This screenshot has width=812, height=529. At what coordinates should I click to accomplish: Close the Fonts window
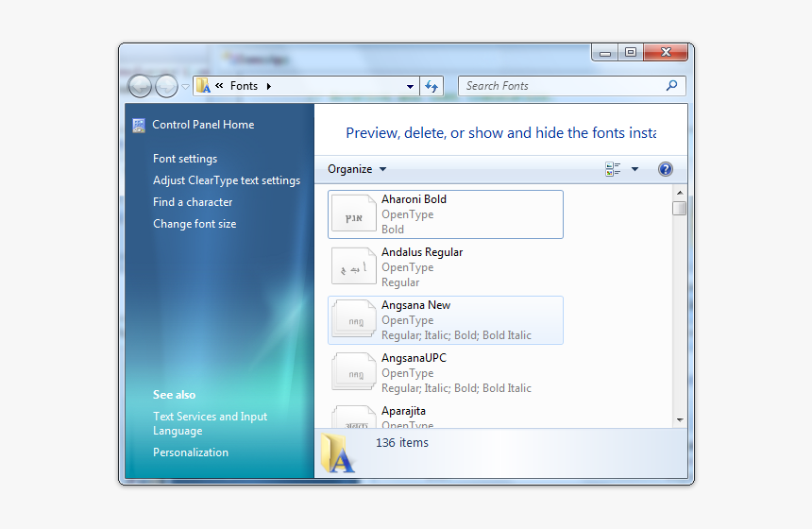[666, 52]
